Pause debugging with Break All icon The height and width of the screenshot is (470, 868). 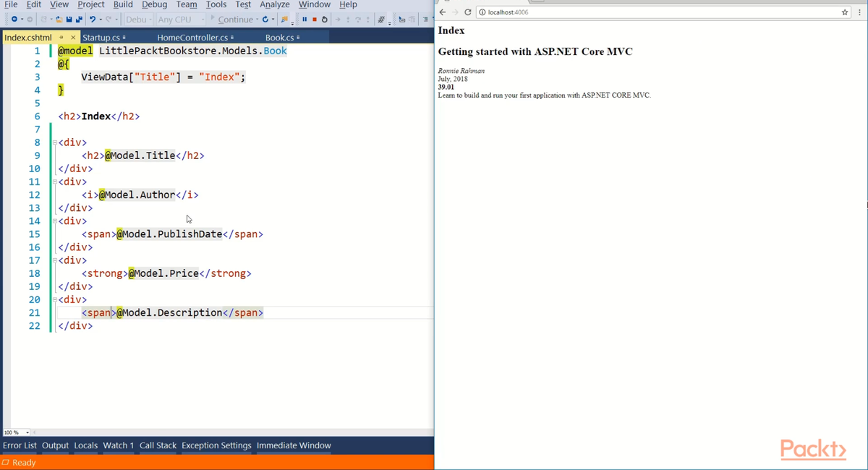click(305, 20)
